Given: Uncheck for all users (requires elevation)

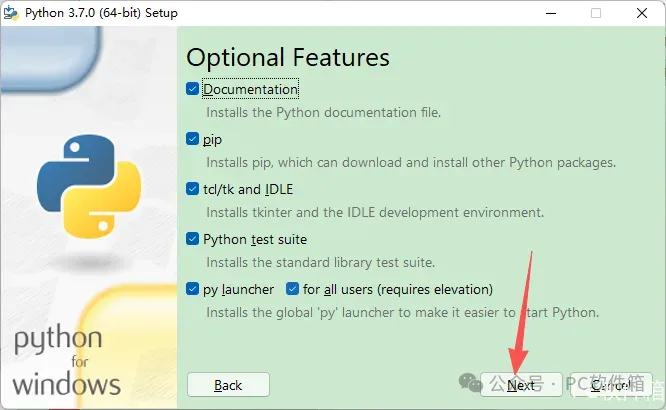Looking at the screenshot, I should pyautogui.click(x=292, y=289).
